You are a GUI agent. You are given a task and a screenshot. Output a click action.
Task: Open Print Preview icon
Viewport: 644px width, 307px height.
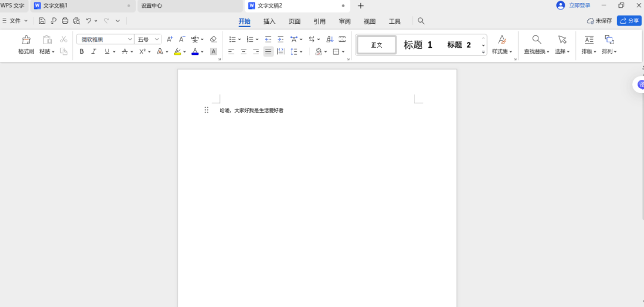click(76, 21)
